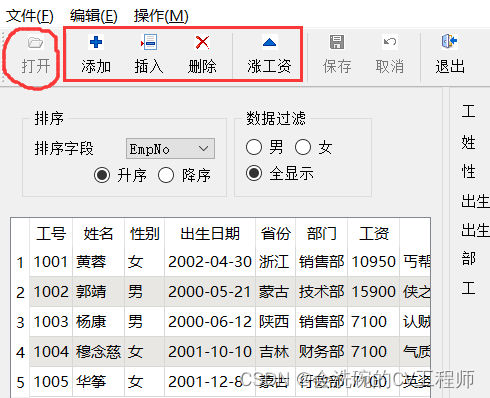490x398 pixels.
Task: Click birth date cell 2000-05-21
Action: coord(210,292)
